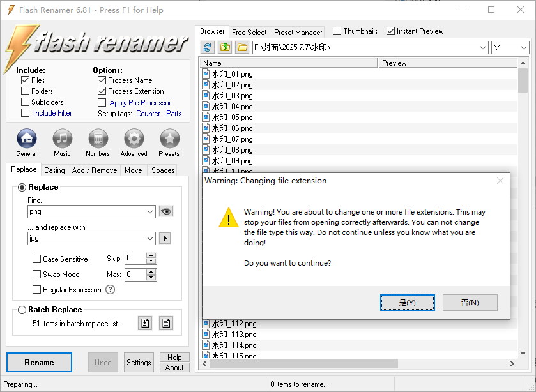
Task: Click the lightning bolt title bar icon
Action: click(x=11, y=10)
